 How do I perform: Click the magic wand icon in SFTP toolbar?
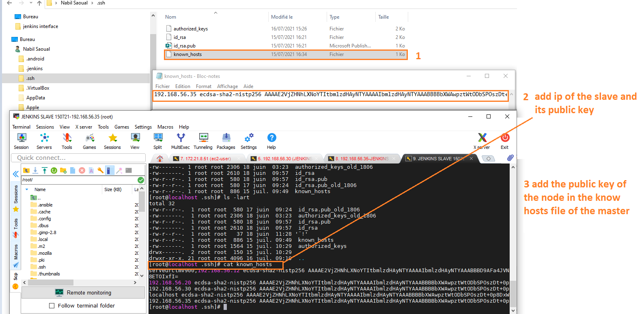(119, 170)
